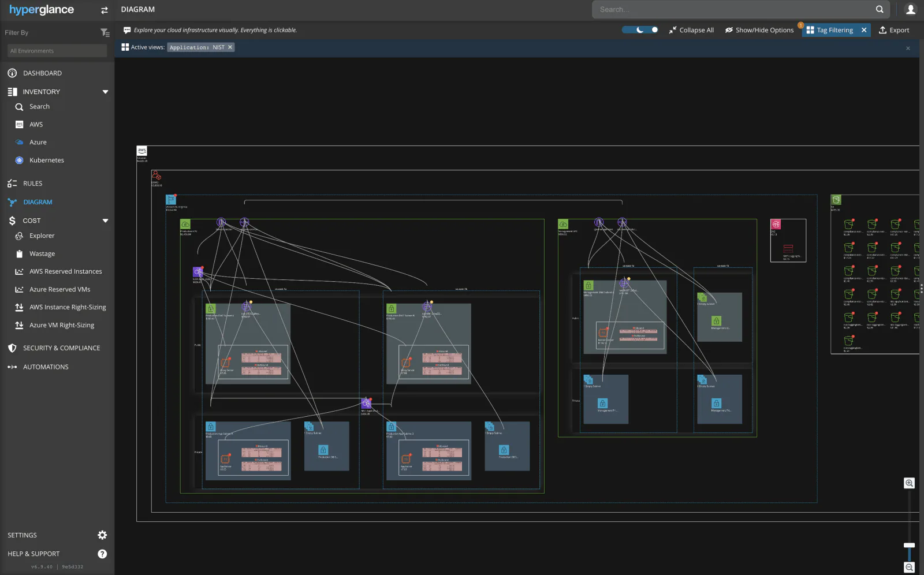Open Show/Hide Options
The width and height of the screenshot is (924, 575).
(x=759, y=30)
